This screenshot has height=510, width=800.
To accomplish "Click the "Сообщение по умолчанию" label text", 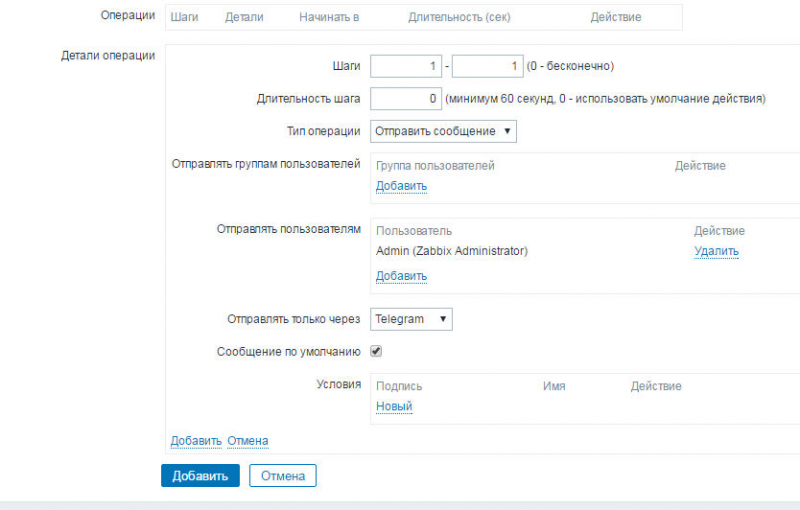I will click(288, 352).
